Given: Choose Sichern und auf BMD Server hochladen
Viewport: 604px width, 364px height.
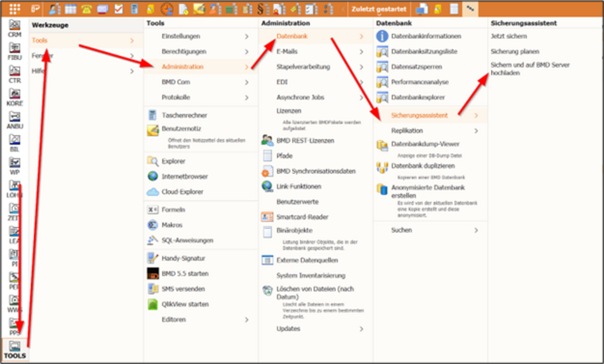Looking at the screenshot, I should pos(530,69).
